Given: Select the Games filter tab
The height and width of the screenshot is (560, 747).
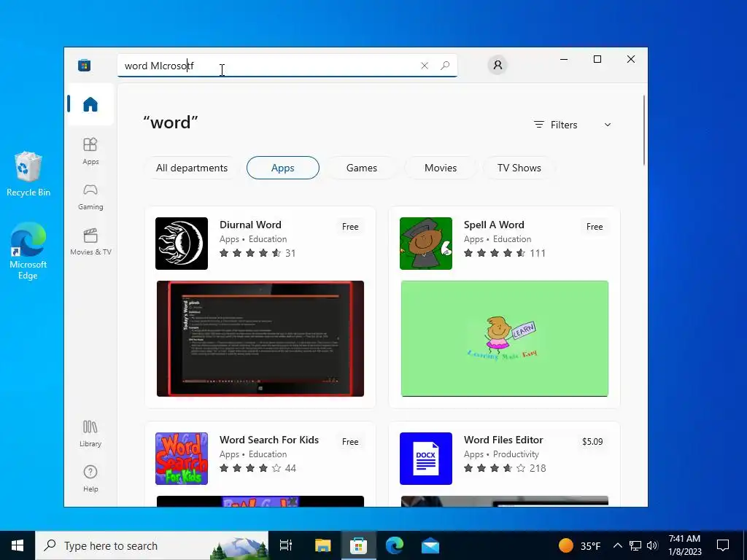Looking at the screenshot, I should (x=362, y=168).
